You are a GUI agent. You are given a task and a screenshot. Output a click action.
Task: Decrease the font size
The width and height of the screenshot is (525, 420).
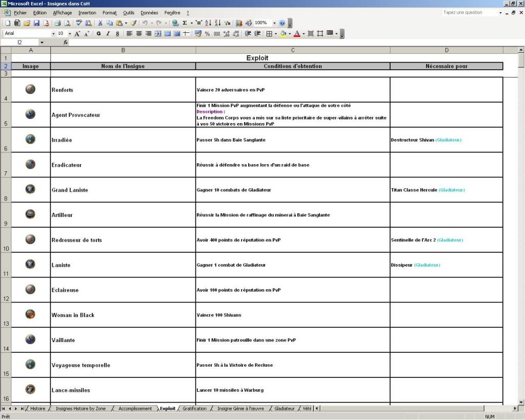(87, 33)
